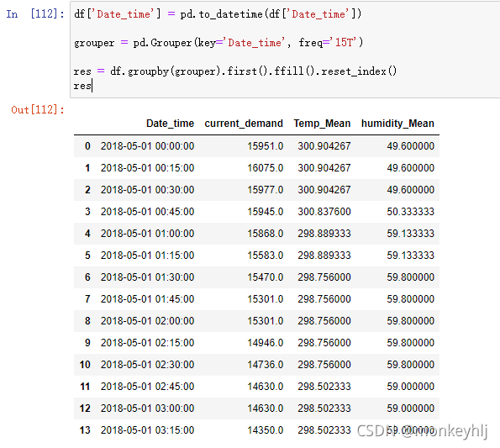500x448 pixels.
Task: Click the final 'res' code line
Action: [82, 86]
